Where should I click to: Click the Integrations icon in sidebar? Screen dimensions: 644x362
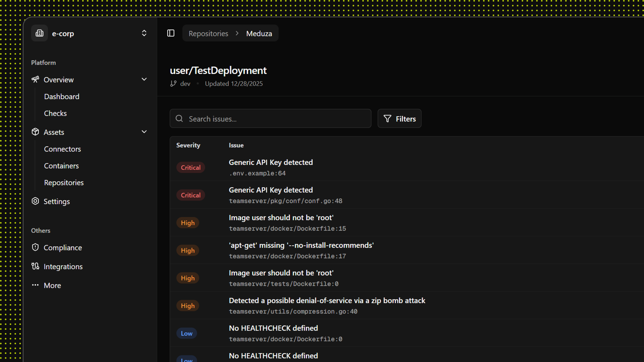[35, 266]
